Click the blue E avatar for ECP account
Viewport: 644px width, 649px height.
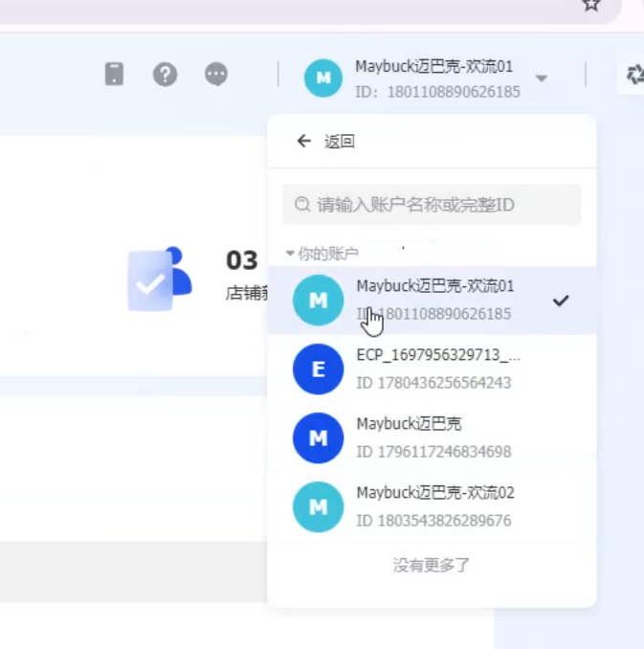point(318,369)
